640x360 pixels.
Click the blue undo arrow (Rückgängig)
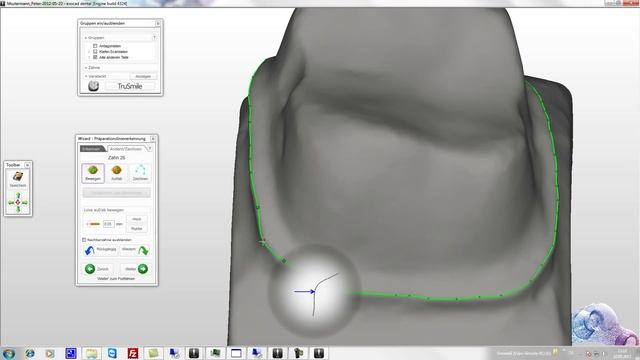(89, 250)
